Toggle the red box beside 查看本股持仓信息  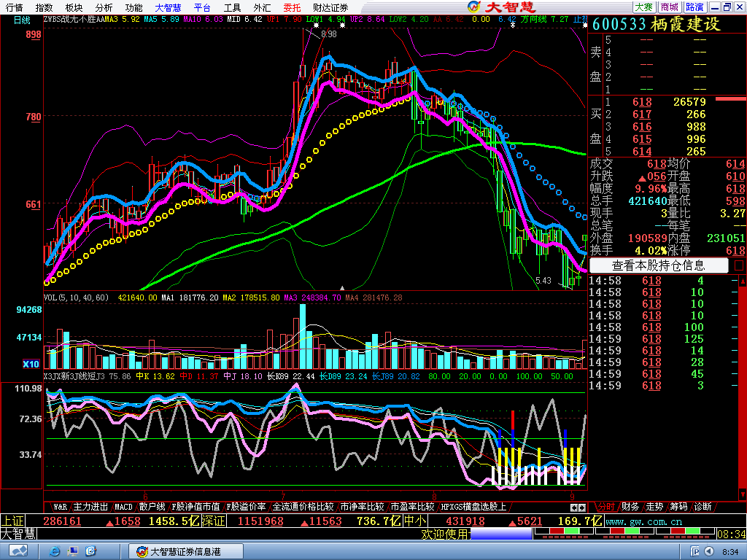(x=739, y=265)
